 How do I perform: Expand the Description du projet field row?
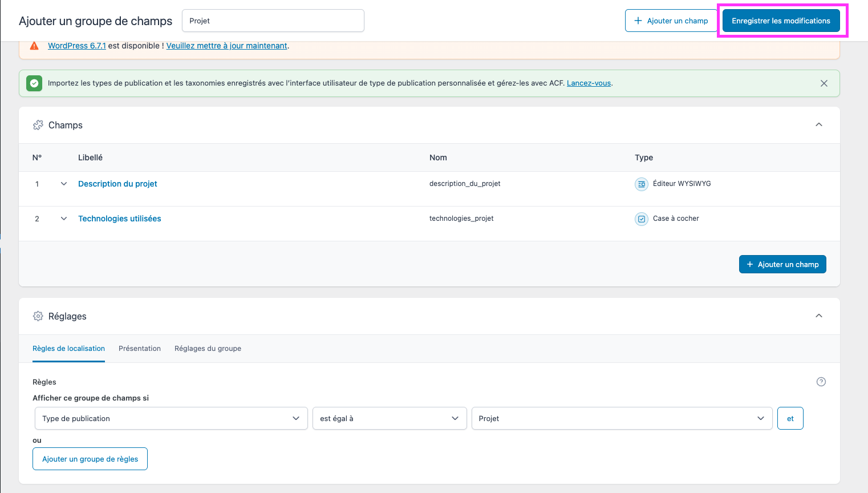64,184
